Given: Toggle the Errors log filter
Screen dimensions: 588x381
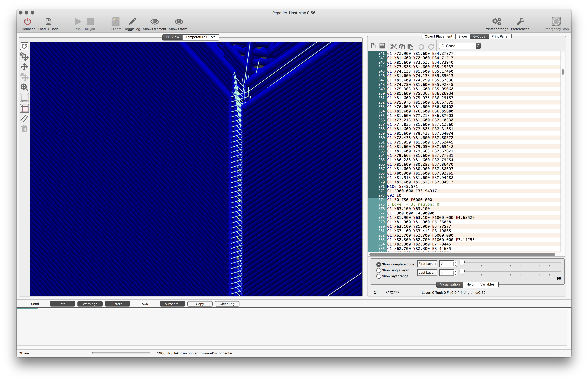Looking at the screenshot, I should click(x=117, y=304).
